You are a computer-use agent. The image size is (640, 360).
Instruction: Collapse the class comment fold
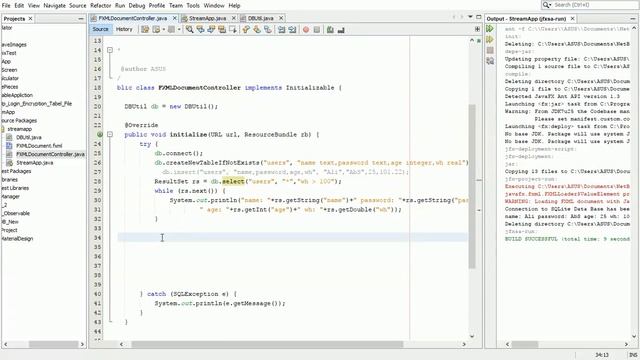pos(110,50)
